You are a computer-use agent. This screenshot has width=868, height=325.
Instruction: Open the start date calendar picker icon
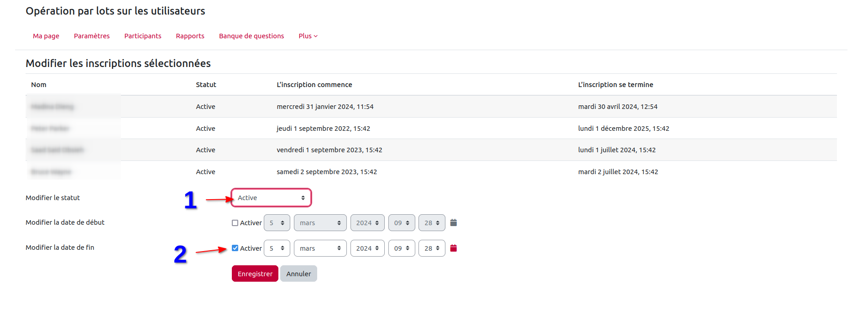click(453, 223)
